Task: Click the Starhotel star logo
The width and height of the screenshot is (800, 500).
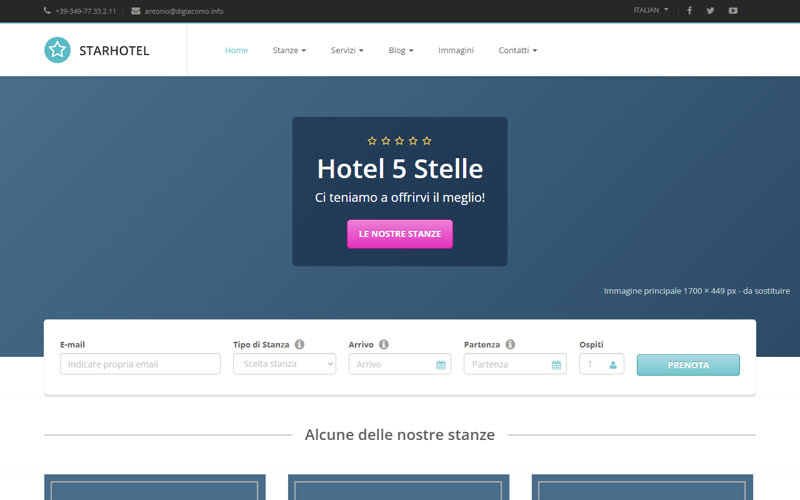Action: point(58,50)
